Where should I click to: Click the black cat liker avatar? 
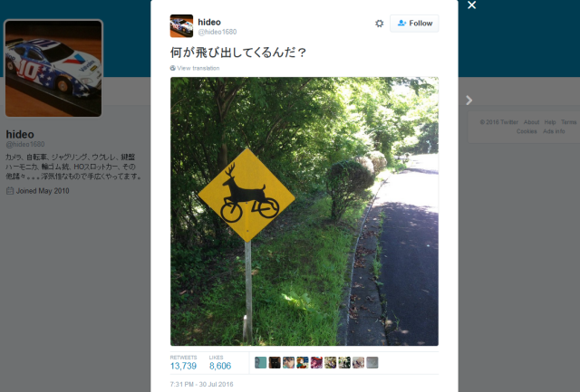(x=275, y=362)
